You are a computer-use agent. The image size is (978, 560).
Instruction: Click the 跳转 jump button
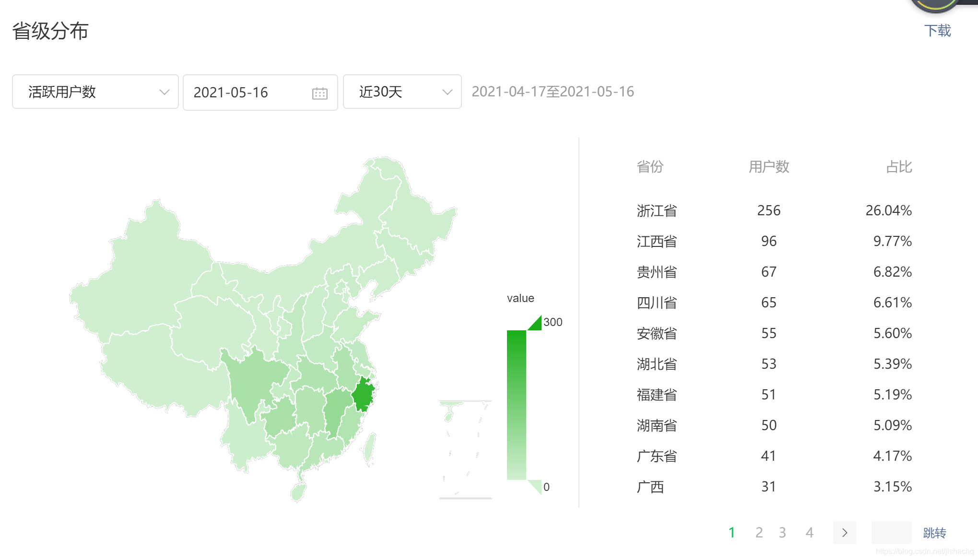click(x=934, y=533)
